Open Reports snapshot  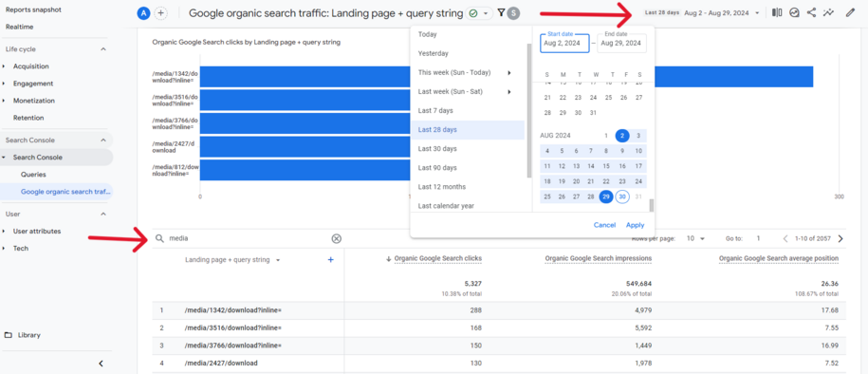[33, 10]
